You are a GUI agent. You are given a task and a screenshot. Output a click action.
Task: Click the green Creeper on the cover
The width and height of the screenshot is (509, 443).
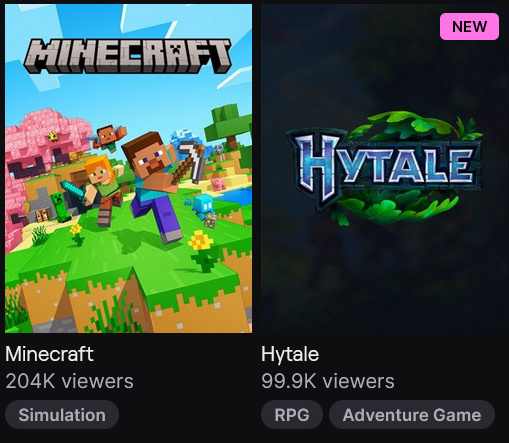pos(60,207)
